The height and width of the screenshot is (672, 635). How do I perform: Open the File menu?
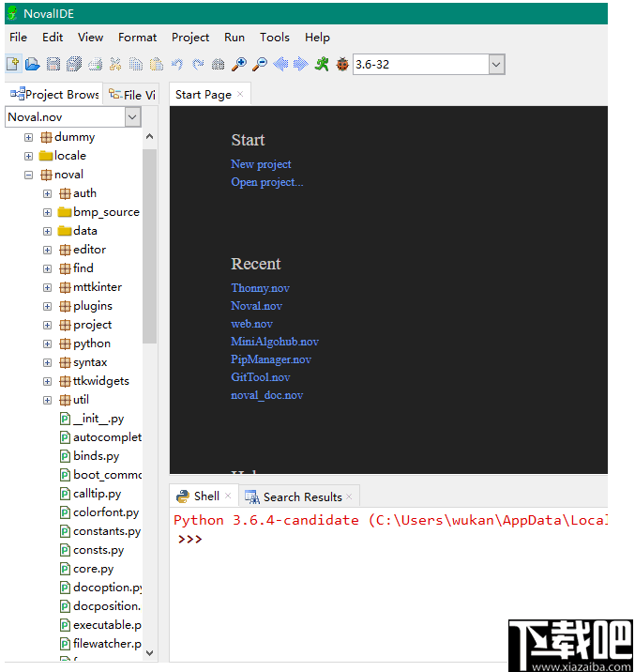18,38
